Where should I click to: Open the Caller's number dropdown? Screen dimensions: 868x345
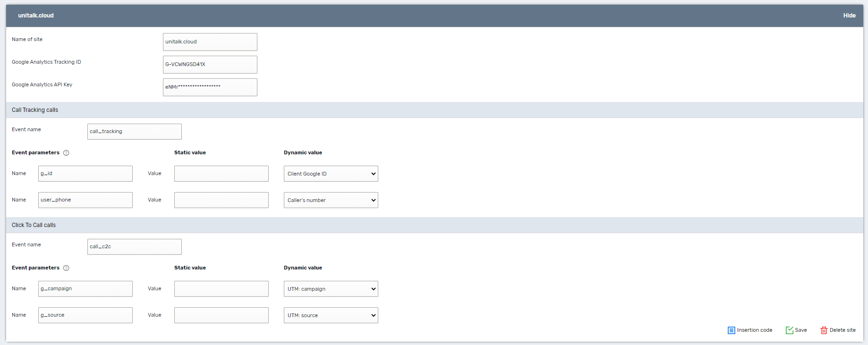[x=331, y=200]
